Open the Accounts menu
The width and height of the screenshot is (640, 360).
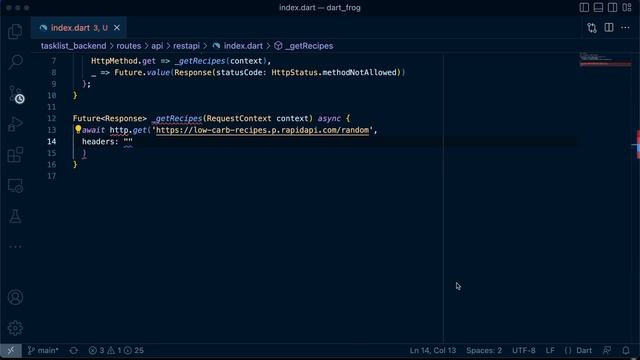[x=15, y=297]
